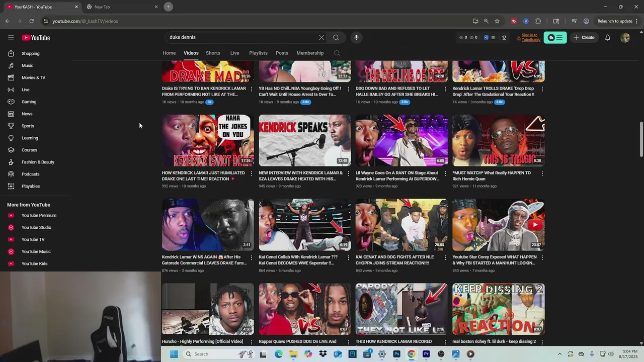Viewport: 644px width, 362px height.
Task: Open options for 'Youtube Star Corey Exposed' video
Action: pyautogui.click(x=542, y=257)
